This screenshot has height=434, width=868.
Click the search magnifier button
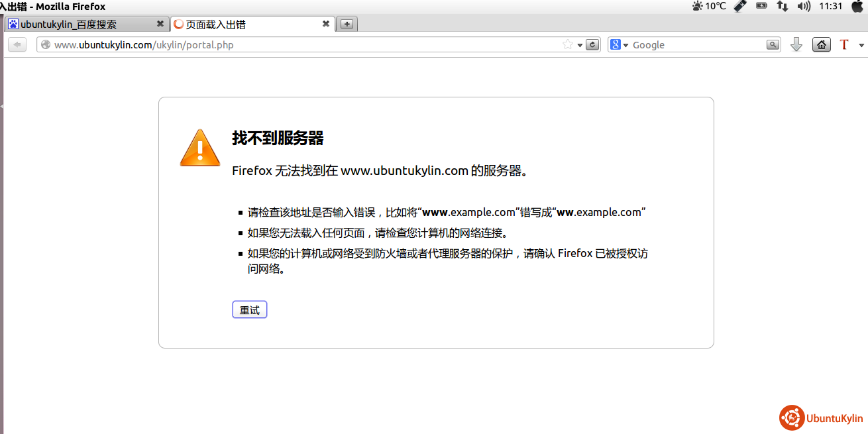[773, 45]
